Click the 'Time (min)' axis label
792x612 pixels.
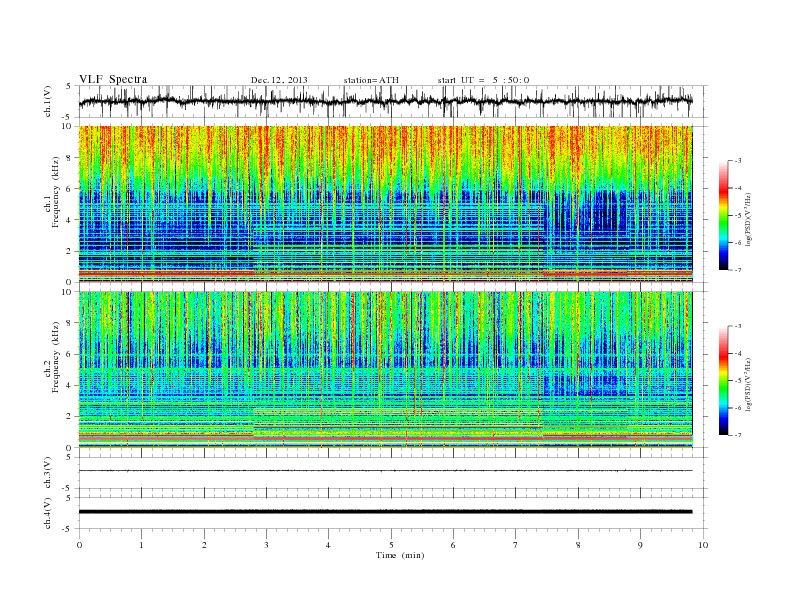coord(400,555)
